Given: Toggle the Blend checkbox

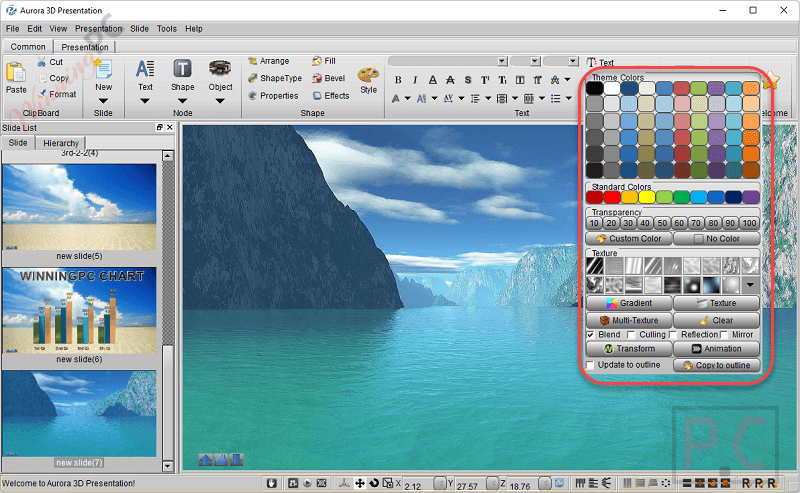Looking at the screenshot, I should coord(590,335).
